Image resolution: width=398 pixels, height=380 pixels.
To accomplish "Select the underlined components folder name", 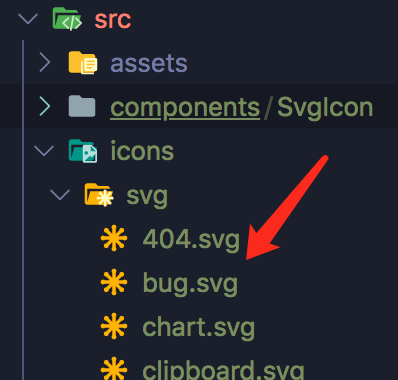I will (x=185, y=108).
